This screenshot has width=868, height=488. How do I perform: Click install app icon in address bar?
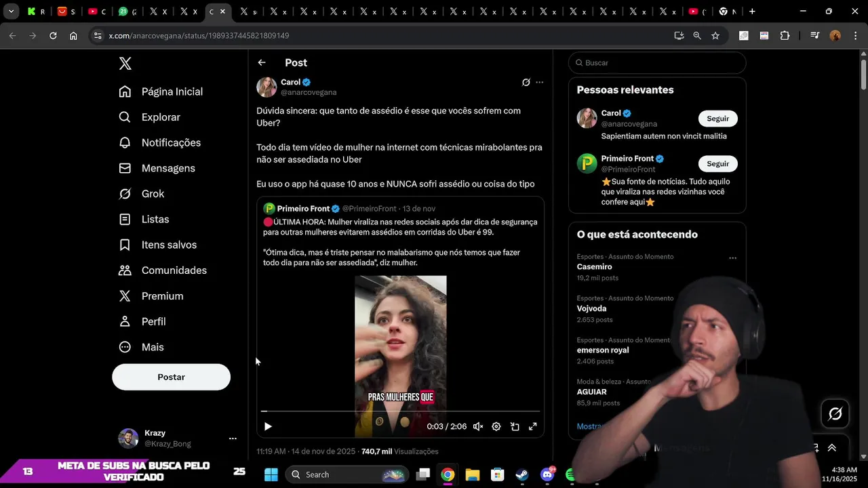pos(679,36)
